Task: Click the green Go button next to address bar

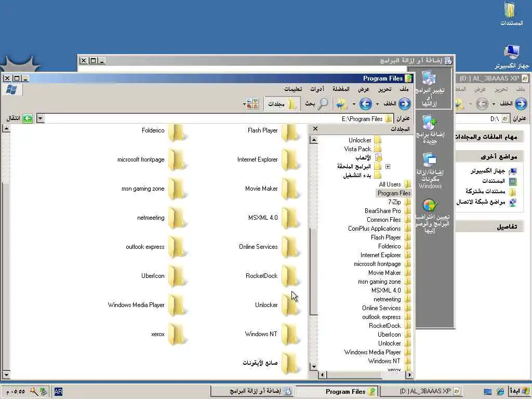Action: (28, 118)
